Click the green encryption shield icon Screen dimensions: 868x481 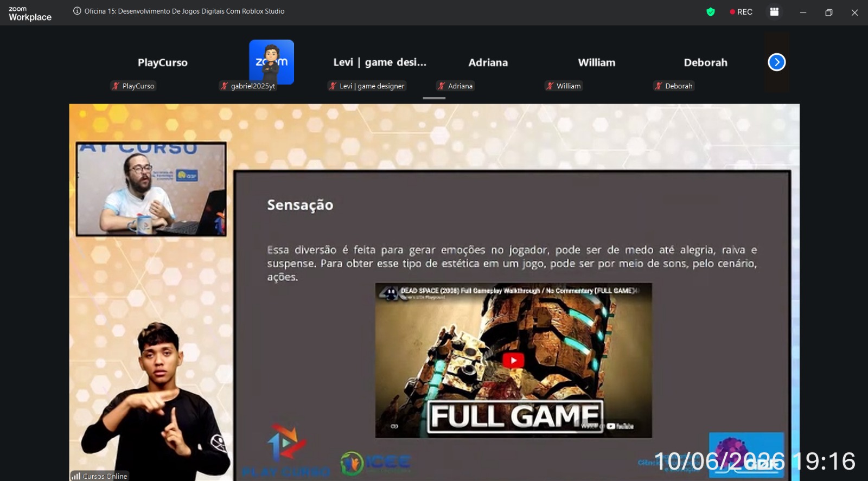711,12
